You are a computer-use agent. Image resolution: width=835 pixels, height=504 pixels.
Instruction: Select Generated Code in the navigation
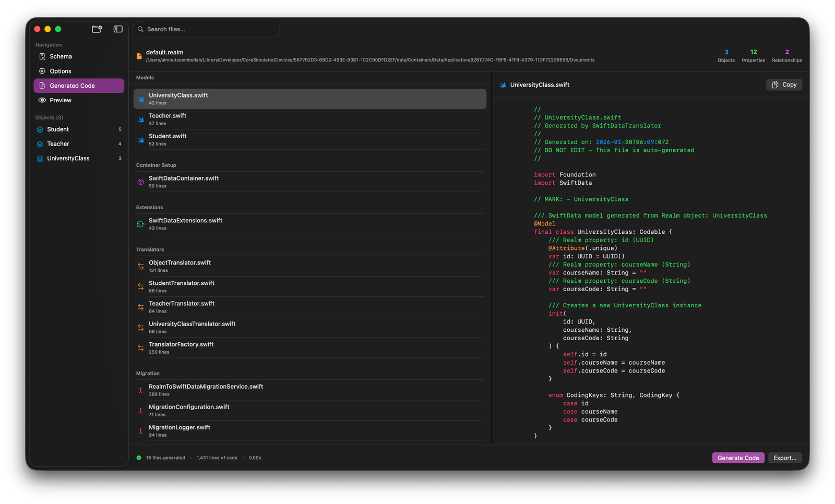(73, 85)
